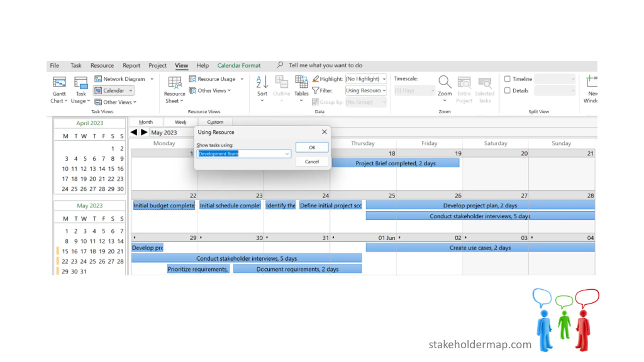Select Document requirements task bar
This screenshot has height=362, width=644.
298,269
